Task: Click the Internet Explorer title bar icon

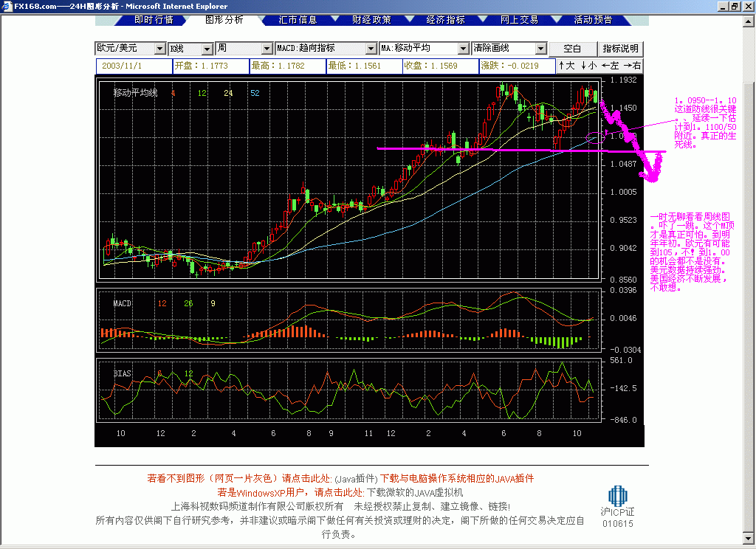Action: (7, 6)
